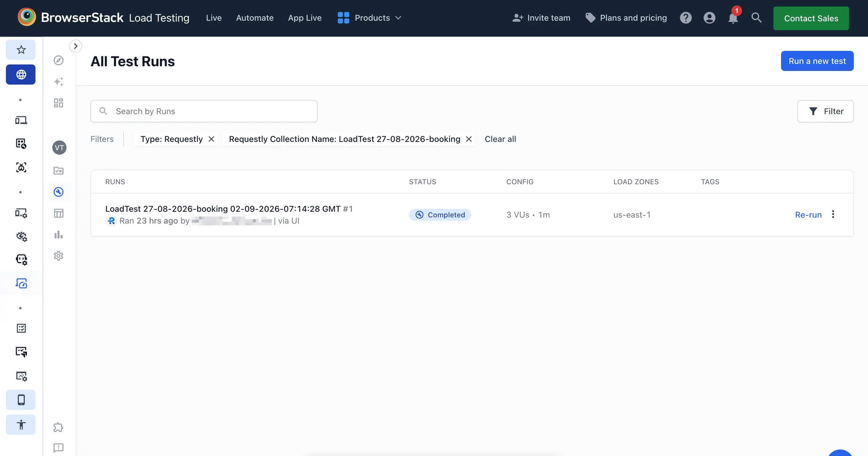Open the settings gear icon in sidebar
This screenshot has height=456, width=868.
[x=59, y=256]
